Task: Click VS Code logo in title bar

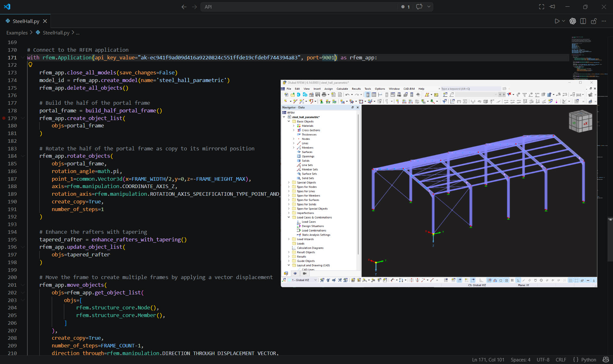Action: point(7,7)
